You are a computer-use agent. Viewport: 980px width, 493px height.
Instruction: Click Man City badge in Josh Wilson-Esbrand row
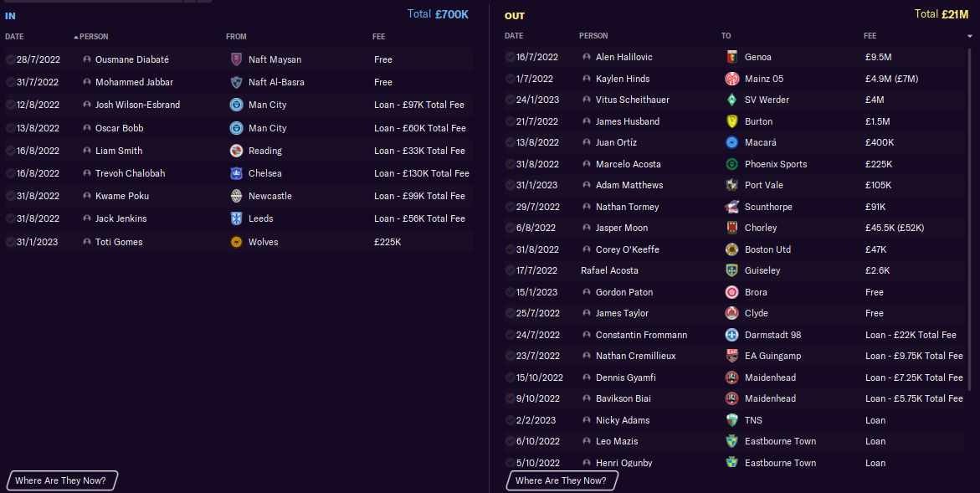coord(236,105)
